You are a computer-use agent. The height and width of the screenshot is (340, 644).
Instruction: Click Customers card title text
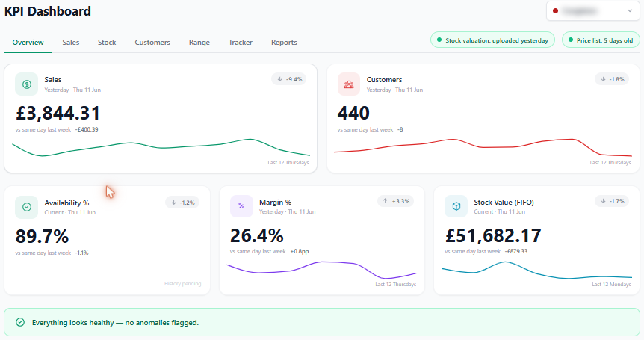click(x=385, y=80)
